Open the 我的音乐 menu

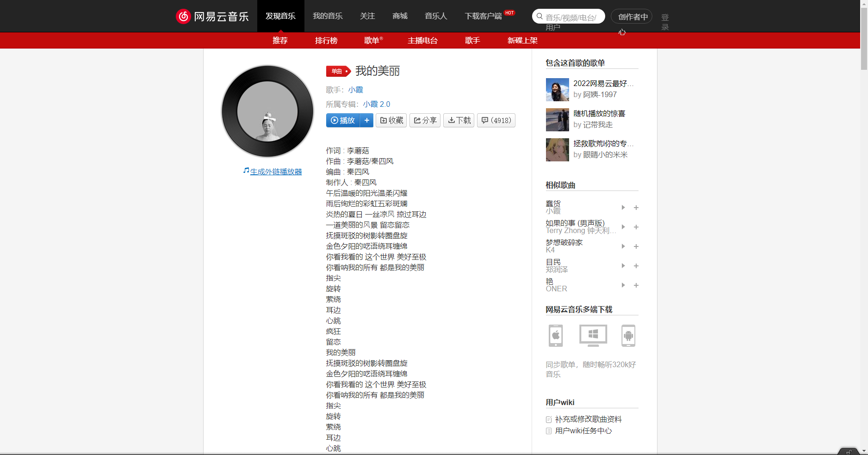(x=327, y=16)
